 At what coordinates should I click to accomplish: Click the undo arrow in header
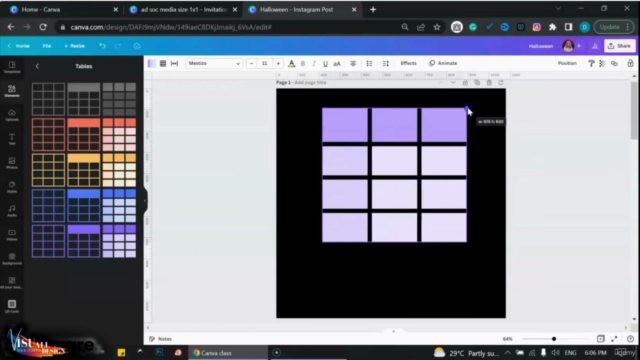point(102,46)
